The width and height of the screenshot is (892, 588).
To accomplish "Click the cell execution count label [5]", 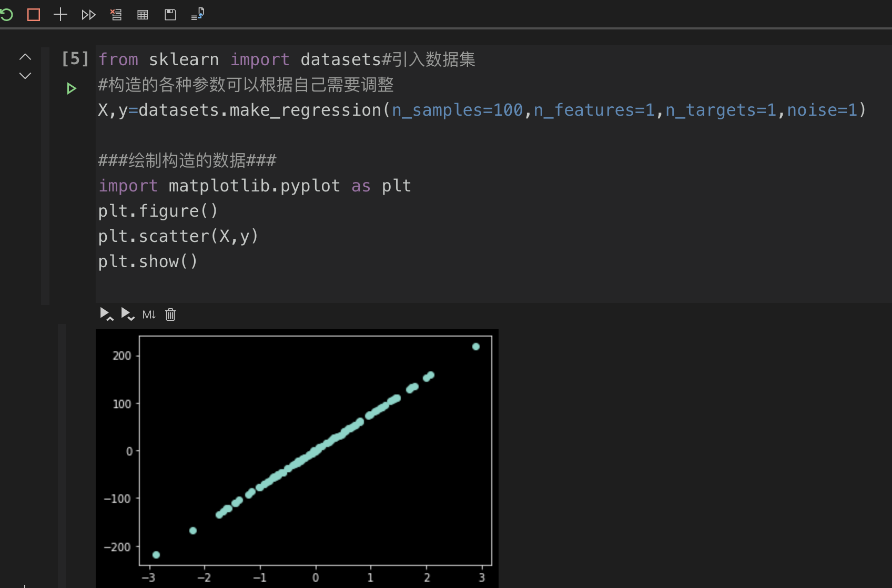I will (x=75, y=59).
